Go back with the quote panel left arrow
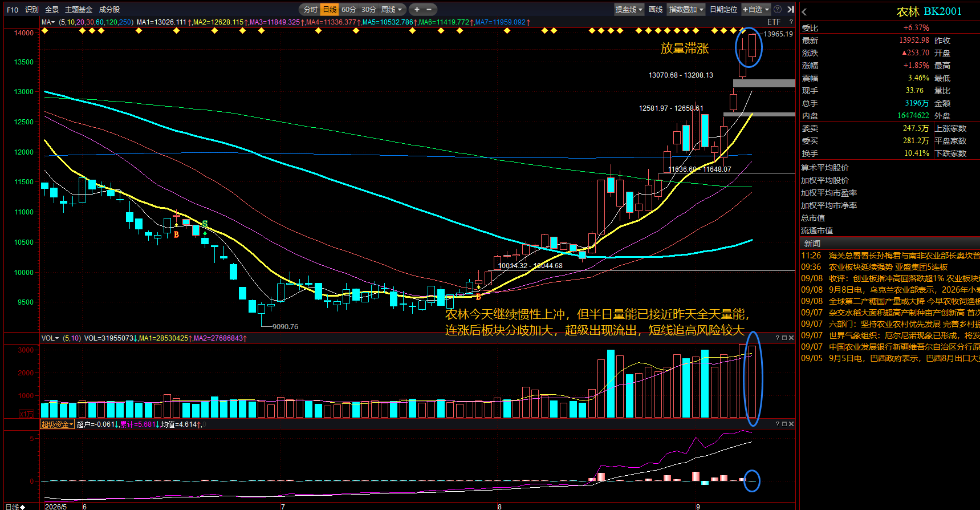Screen dimensions: 980x510 click(x=804, y=11)
